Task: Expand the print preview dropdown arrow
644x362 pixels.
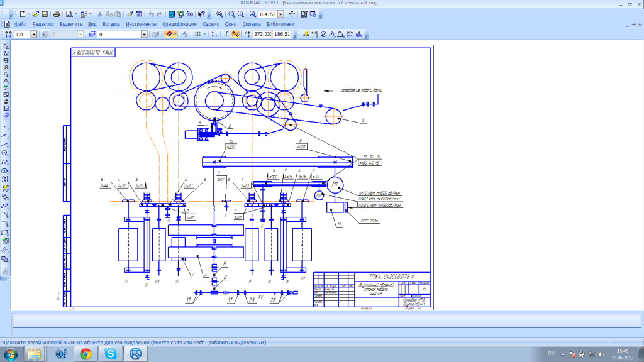Action: coord(75,14)
